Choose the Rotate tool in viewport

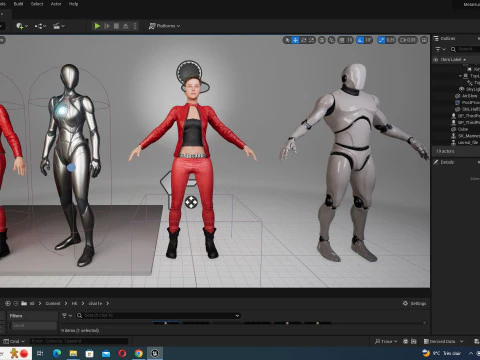[304, 40]
